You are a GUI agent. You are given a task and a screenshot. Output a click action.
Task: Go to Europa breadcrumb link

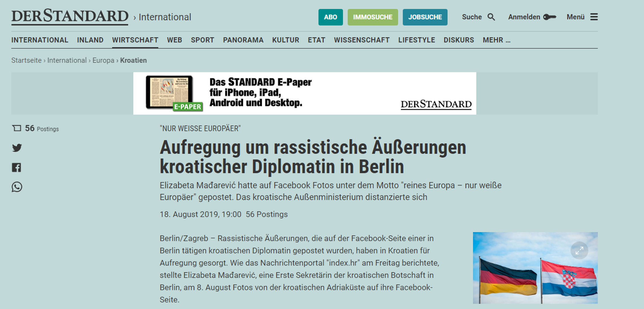[x=103, y=60]
